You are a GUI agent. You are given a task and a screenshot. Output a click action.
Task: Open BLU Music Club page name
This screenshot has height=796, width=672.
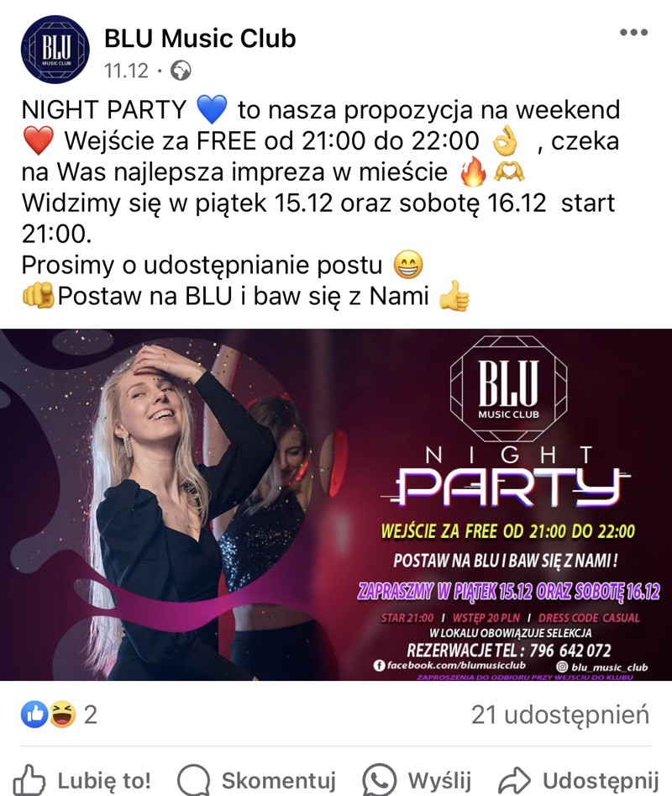[x=200, y=39]
